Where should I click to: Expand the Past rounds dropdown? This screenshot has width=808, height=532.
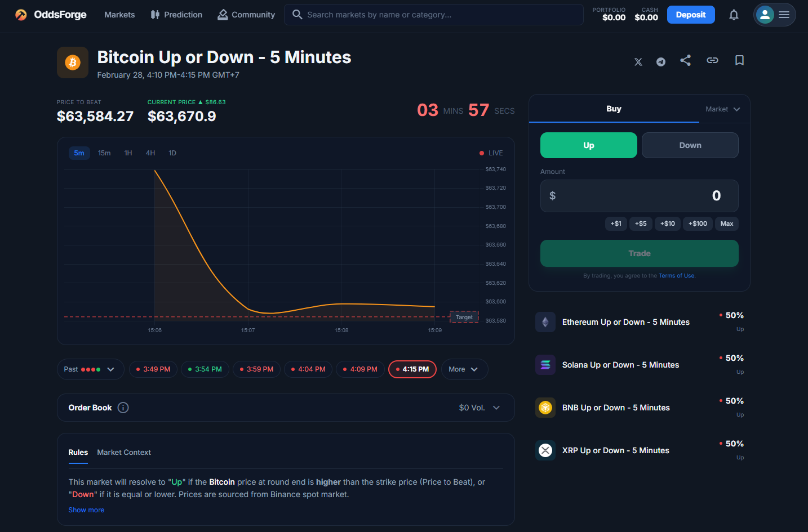click(x=90, y=369)
